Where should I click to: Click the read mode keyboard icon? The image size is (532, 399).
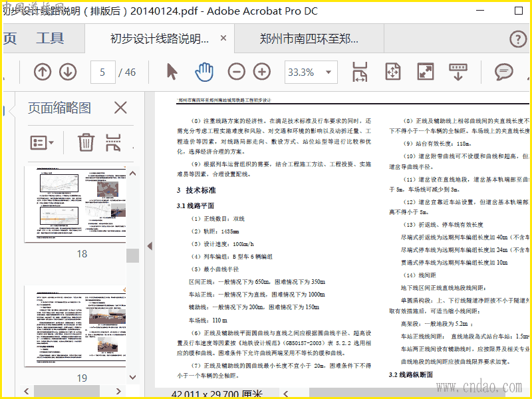pyautogui.click(x=457, y=72)
